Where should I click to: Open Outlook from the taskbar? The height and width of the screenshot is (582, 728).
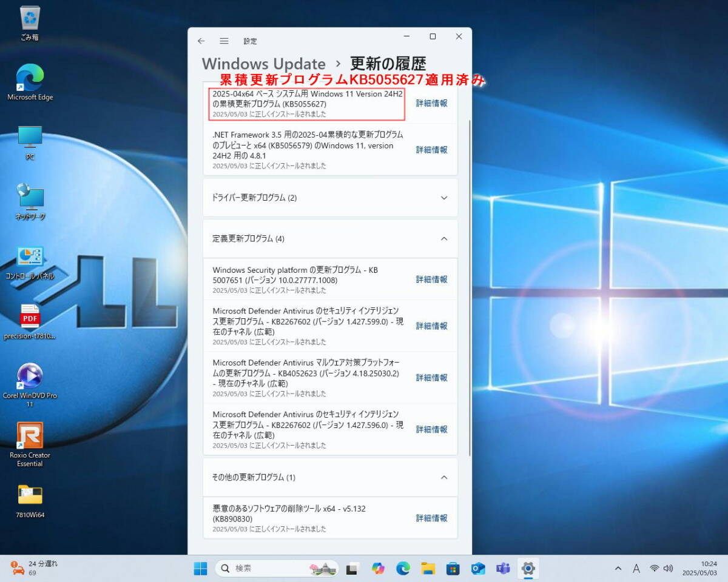(478, 569)
